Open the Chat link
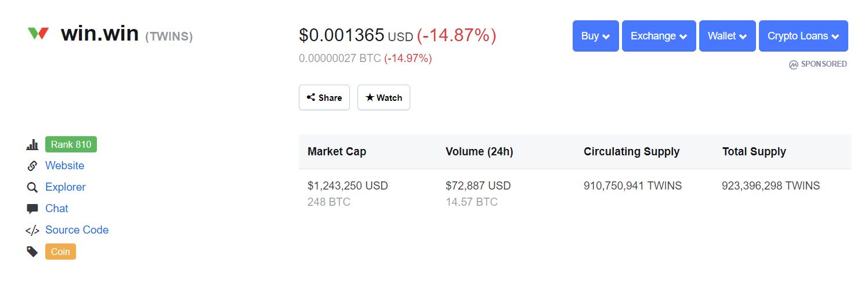 (x=57, y=209)
